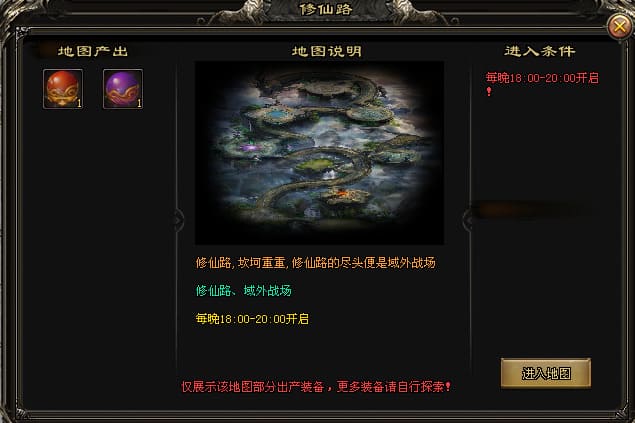Click the red notice 仅展示该地图部分出产装备
The width and height of the screenshot is (635, 423).
[256, 387]
